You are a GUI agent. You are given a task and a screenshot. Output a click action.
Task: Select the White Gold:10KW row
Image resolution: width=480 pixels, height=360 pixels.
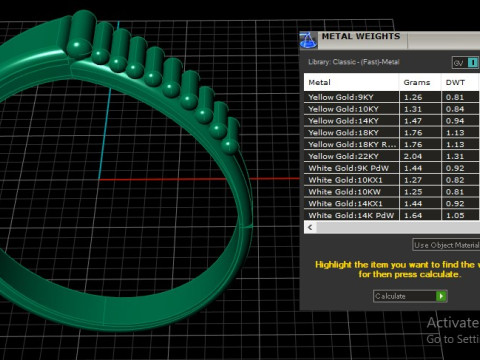(392, 192)
